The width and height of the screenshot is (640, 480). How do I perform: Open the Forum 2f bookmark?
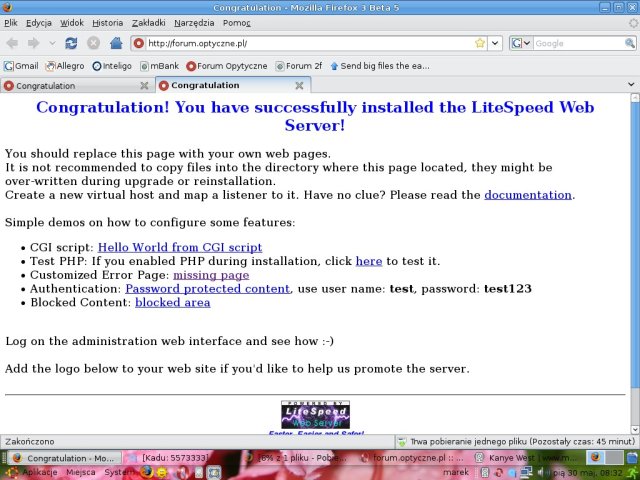pos(299,66)
